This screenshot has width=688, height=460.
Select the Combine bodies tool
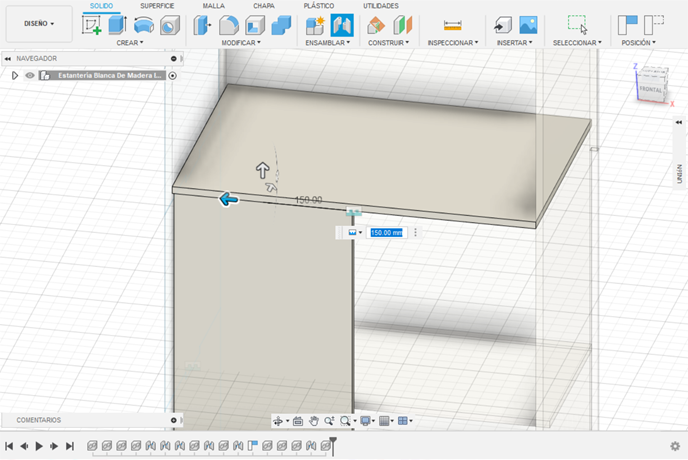coord(281,25)
